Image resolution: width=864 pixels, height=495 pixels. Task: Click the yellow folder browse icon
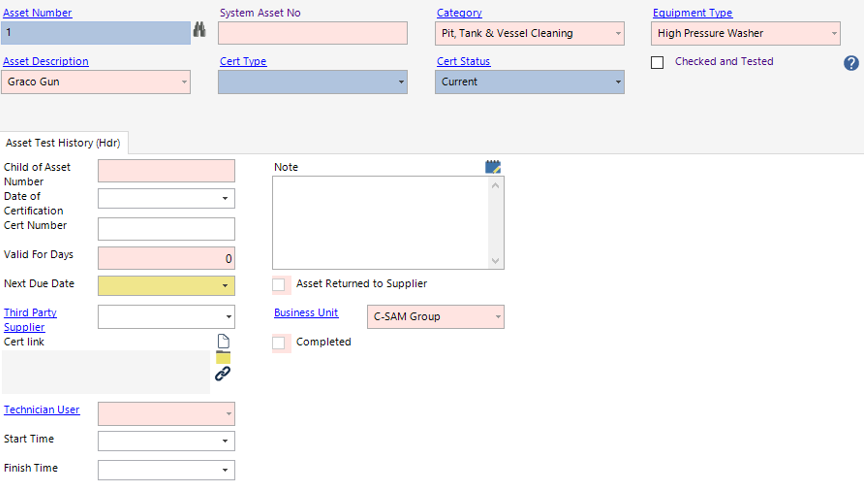pos(223,357)
